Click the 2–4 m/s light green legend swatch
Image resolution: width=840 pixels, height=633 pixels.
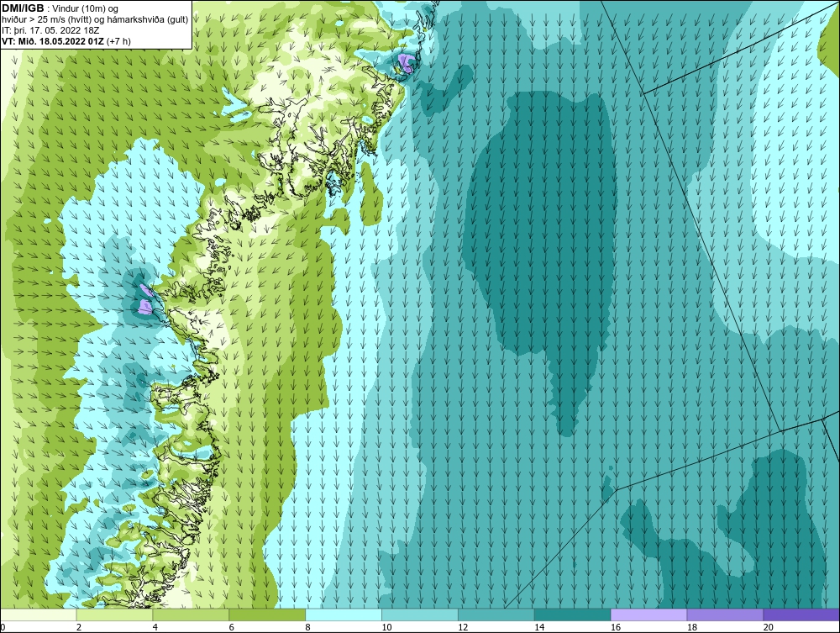114,615
